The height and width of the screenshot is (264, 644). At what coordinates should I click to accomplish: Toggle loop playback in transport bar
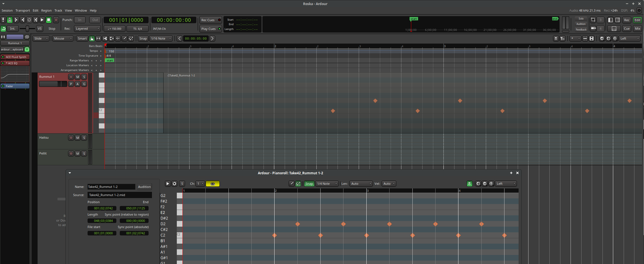[29, 20]
